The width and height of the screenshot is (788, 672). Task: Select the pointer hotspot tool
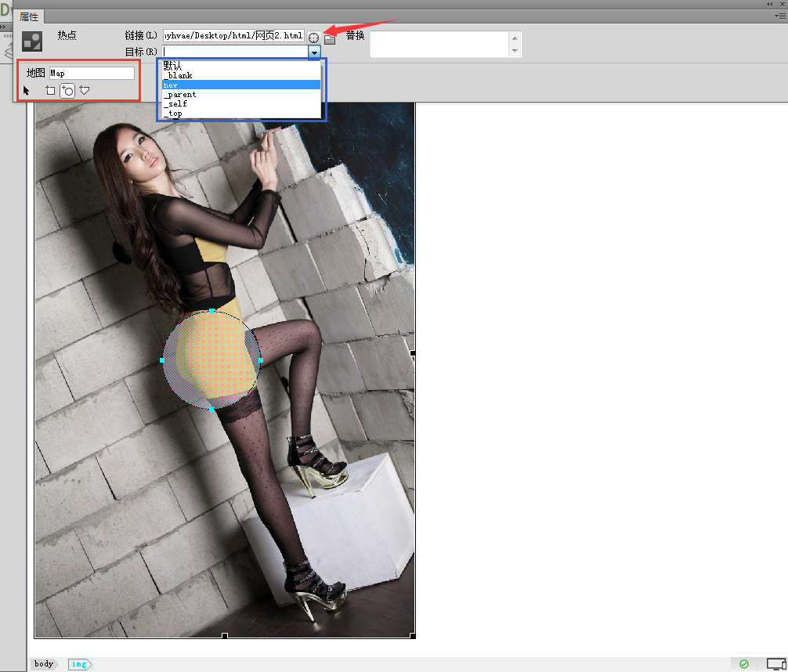point(25,90)
